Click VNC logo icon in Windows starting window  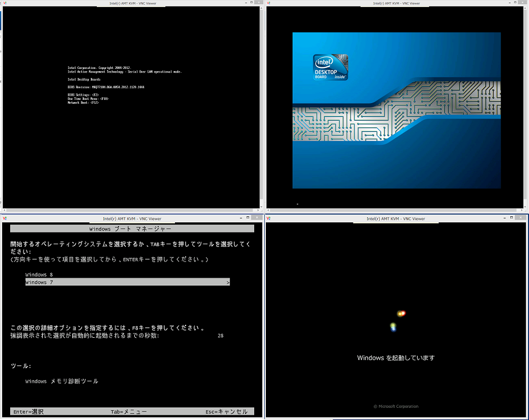click(269, 219)
